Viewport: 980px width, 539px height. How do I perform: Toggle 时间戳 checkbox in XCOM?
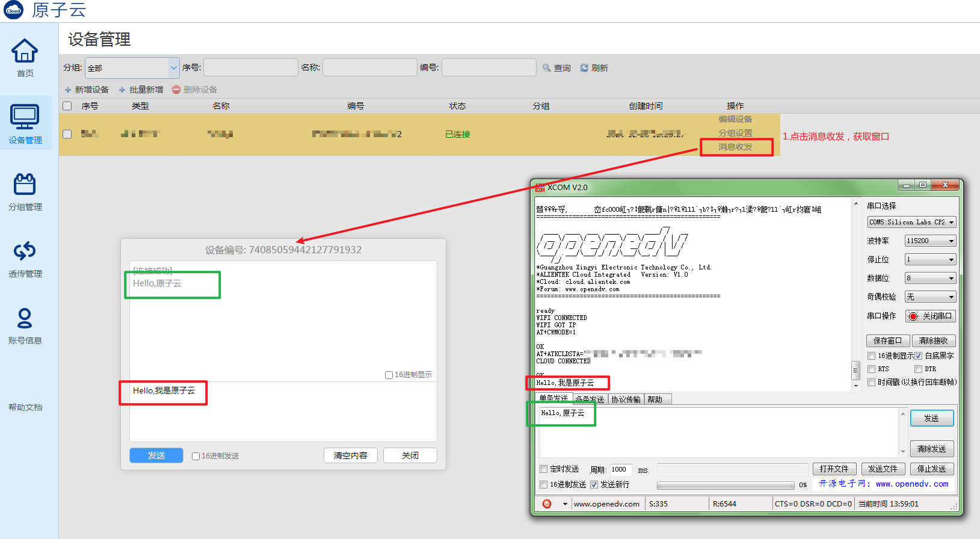pyautogui.click(x=872, y=383)
